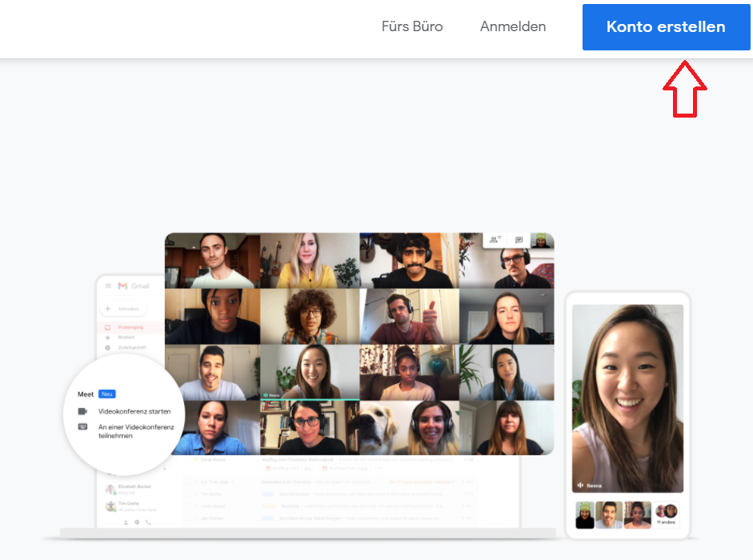
Task: Click the Gmail hamburger menu icon
Action: [109, 286]
